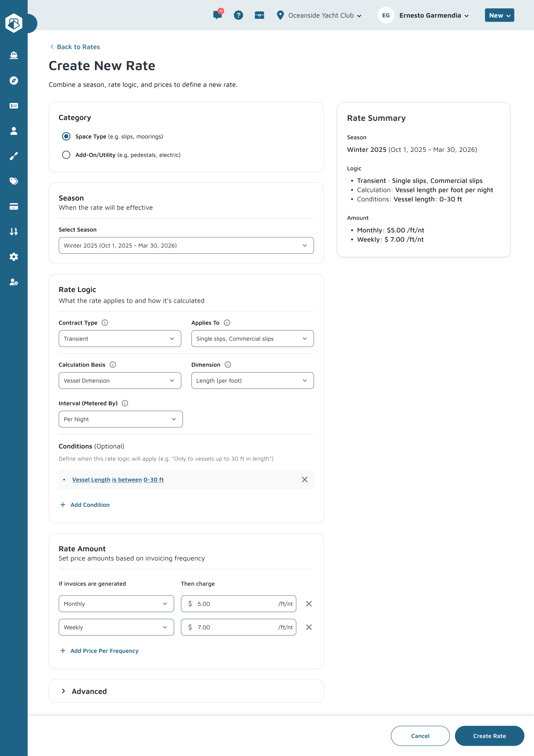Remove the Monthly price row
The image size is (534, 756).
click(309, 603)
